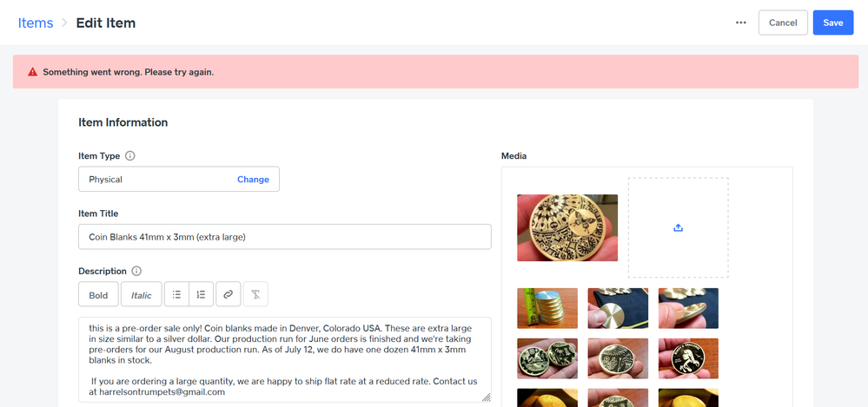The height and width of the screenshot is (407, 868).
Task: Toggle Italic formatting
Action: (141, 294)
